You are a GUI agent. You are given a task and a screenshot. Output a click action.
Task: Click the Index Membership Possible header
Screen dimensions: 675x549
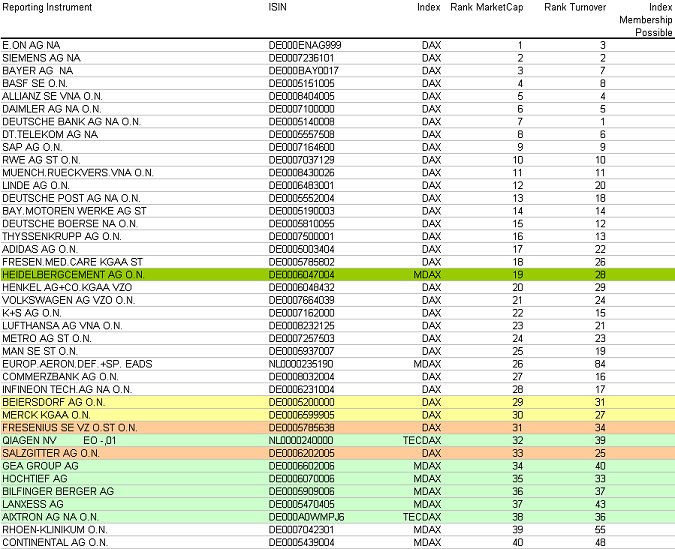(646, 20)
